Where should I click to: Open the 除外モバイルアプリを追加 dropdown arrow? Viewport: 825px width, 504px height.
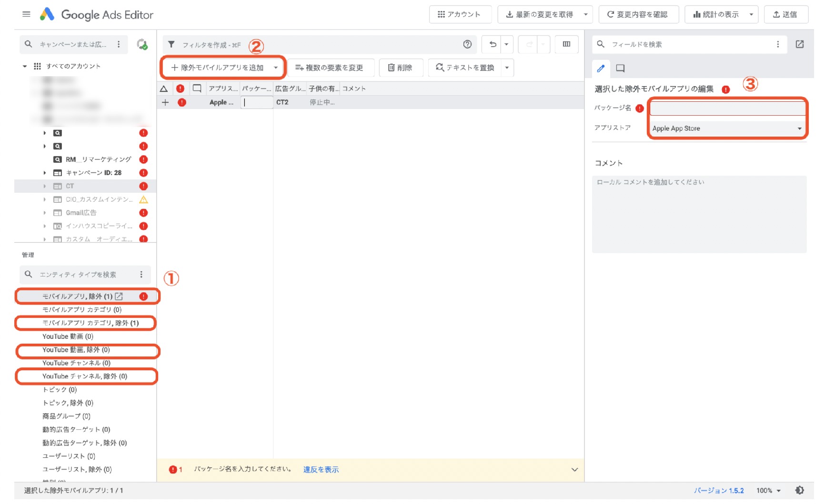(276, 68)
